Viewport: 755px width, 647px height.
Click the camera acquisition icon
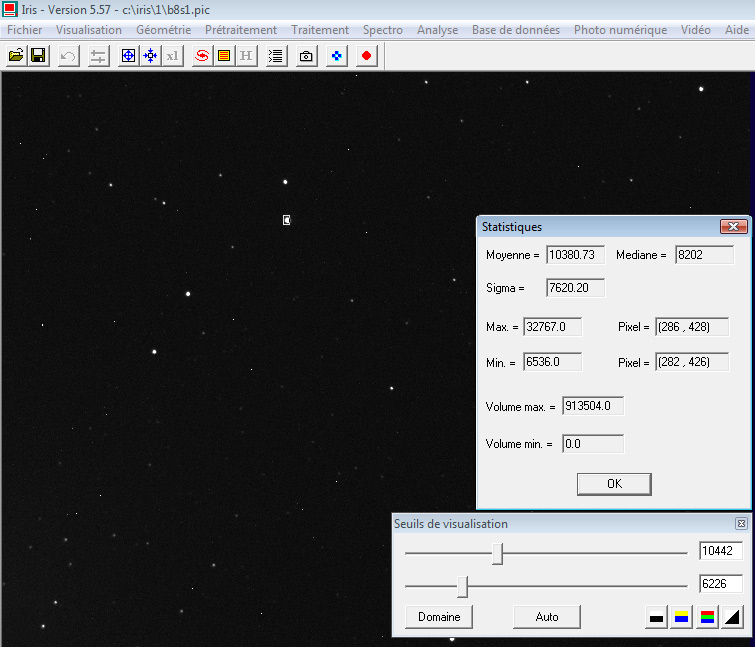pos(306,56)
